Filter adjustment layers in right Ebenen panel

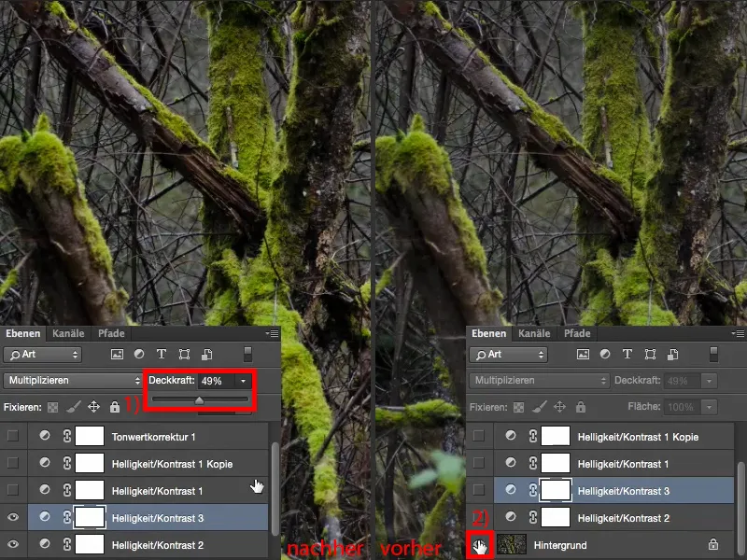(605, 354)
